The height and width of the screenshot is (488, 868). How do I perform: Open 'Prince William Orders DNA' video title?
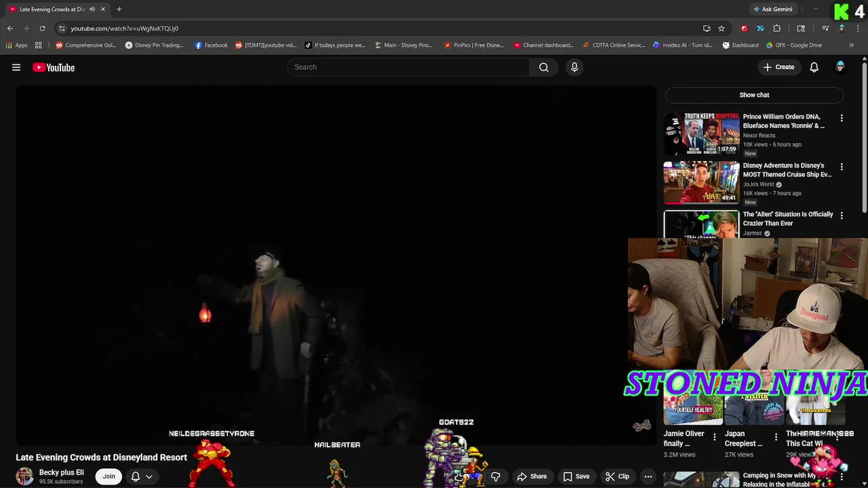tap(784, 121)
